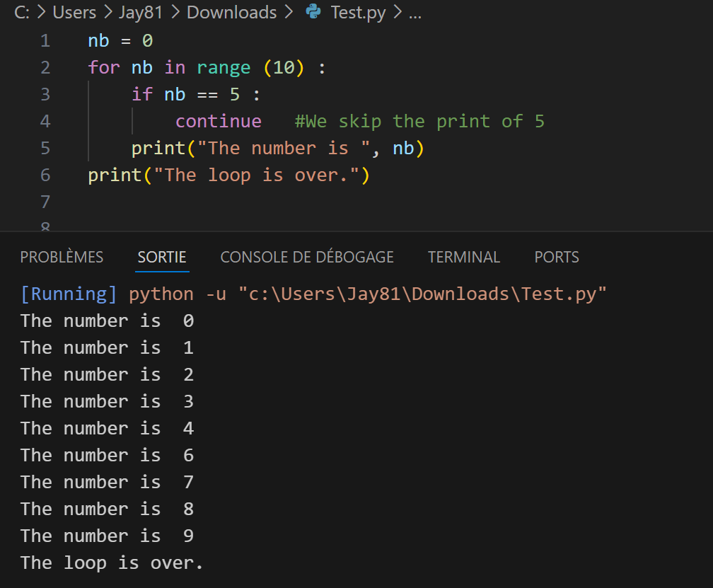The height and width of the screenshot is (588, 713).
Task: Open the CONSOLE DE DÉBOGAGE tab
Action: click(x=307, y=258)
